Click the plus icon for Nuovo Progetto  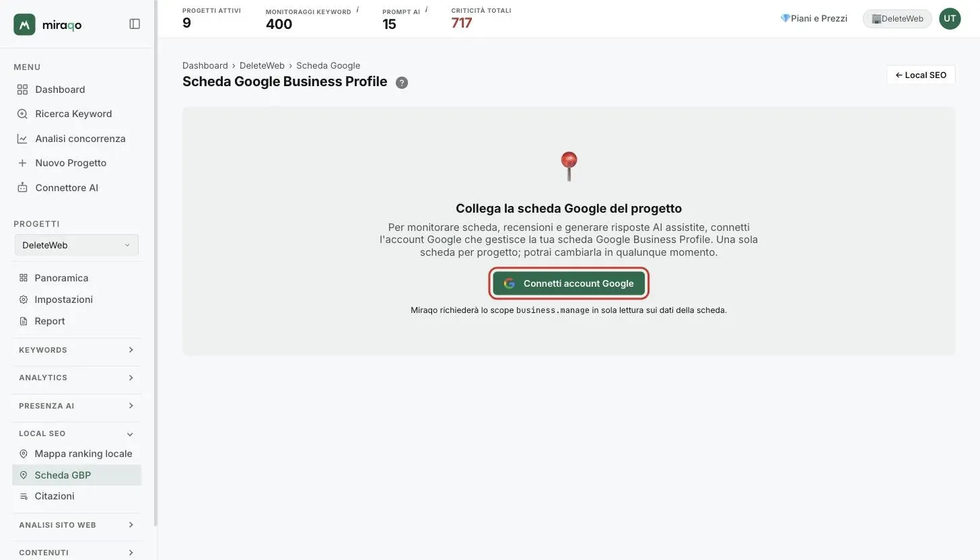tap(22, 163)
